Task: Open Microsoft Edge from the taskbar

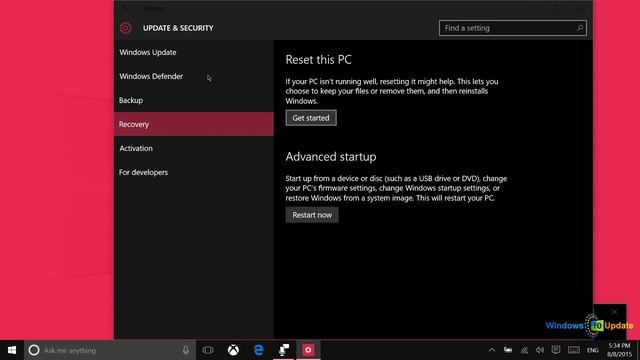Action: (x=258, y=350)
